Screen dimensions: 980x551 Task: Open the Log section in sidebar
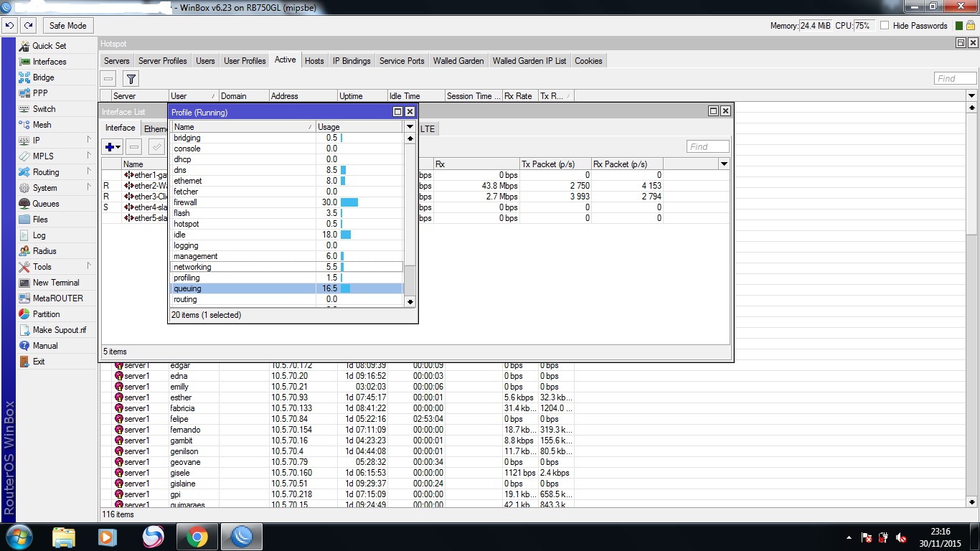[x=39, y=235]
